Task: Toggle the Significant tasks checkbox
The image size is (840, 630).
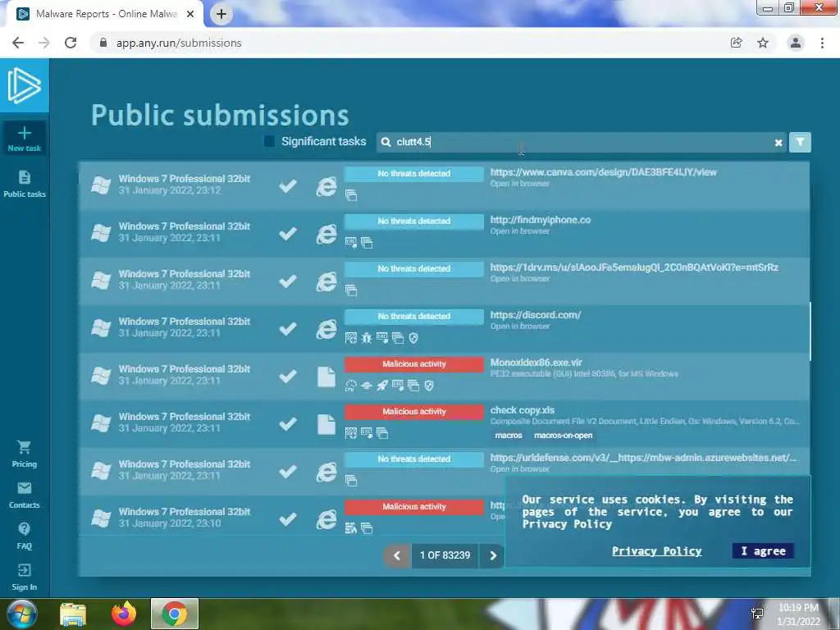Action: click(269, 141)
